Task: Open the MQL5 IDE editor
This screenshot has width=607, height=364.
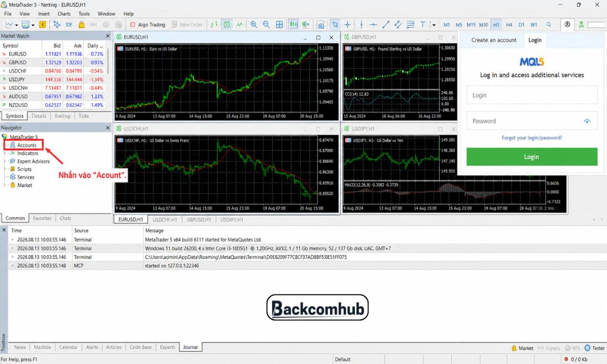Action: tap(69, 25)
